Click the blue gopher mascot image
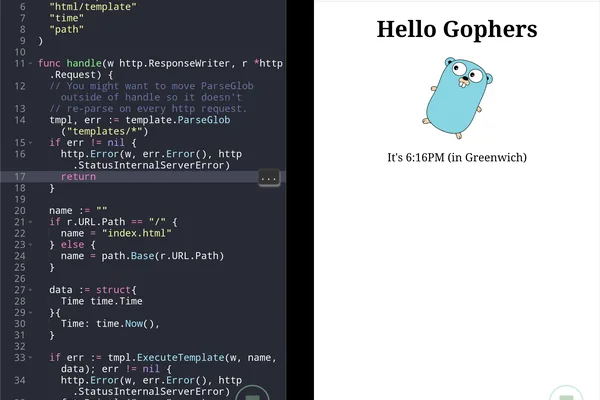This screenshot has height=400, width=600. pyautogui.click(x=457, y=98)
